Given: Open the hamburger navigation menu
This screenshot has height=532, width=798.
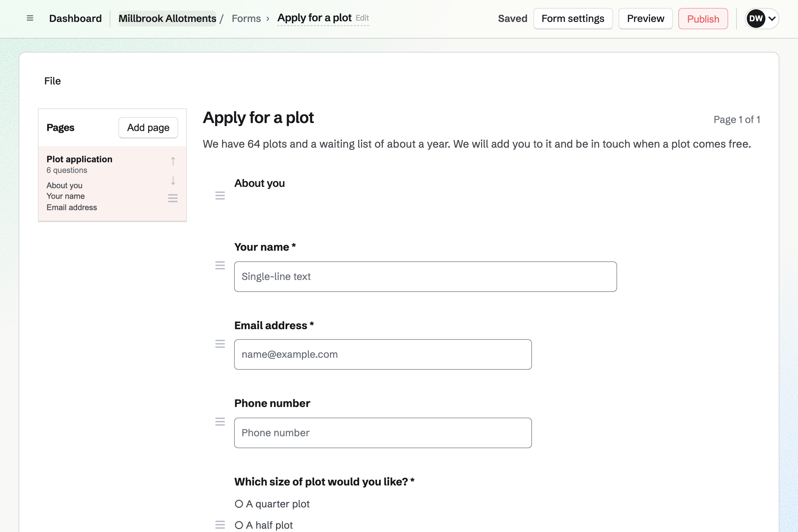Looking at the screenshot, I should (30, 18).
